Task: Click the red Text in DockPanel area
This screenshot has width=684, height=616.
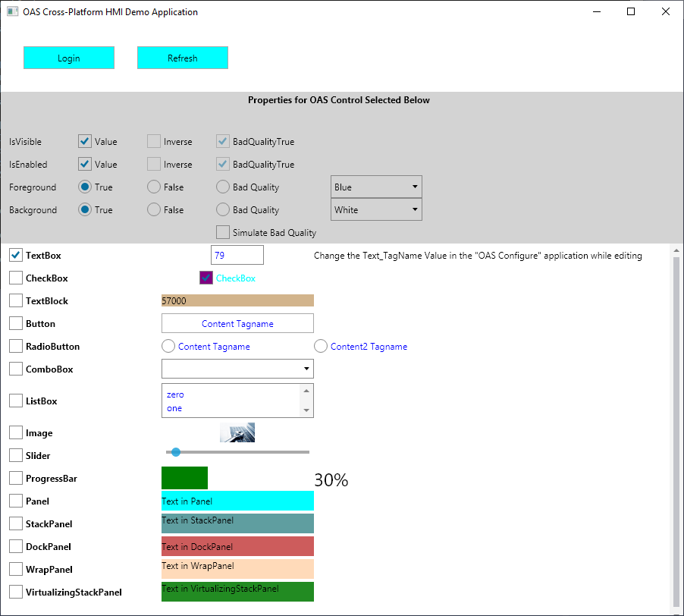Action: coord(237,546)
